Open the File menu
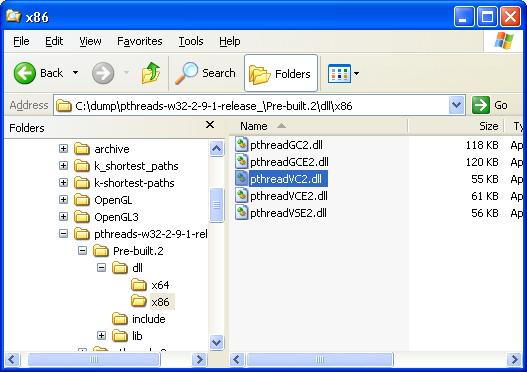 pos(21,41)
